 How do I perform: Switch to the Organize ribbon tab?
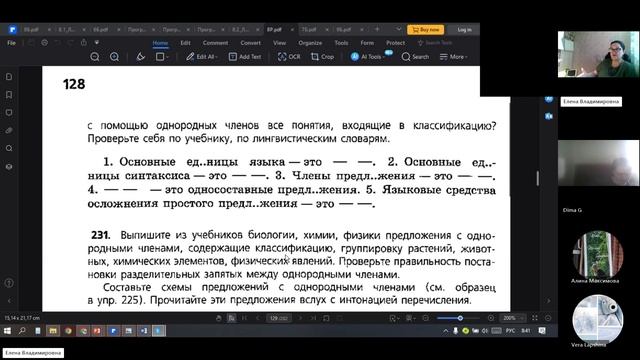point(310,43)
